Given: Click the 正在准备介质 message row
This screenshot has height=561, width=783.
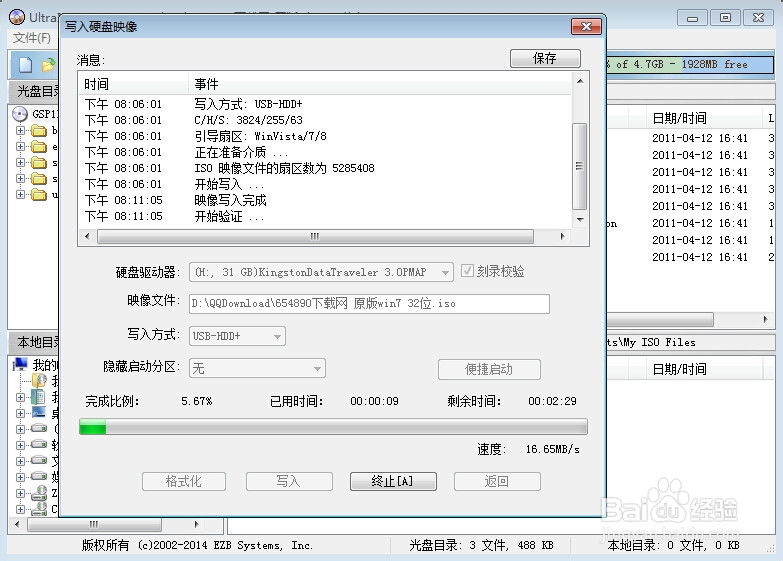Looking at the screenshot, I should point(325,152).
